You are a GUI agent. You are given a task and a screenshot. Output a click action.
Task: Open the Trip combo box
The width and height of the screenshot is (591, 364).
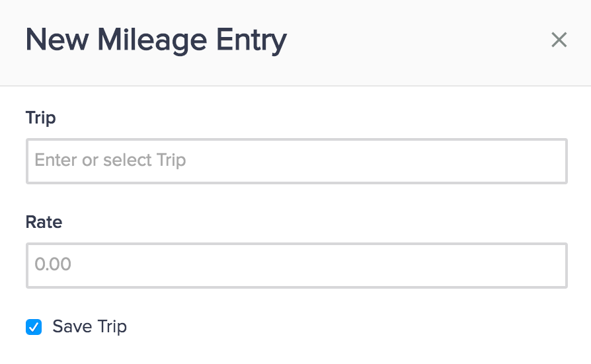click(296, 161)
